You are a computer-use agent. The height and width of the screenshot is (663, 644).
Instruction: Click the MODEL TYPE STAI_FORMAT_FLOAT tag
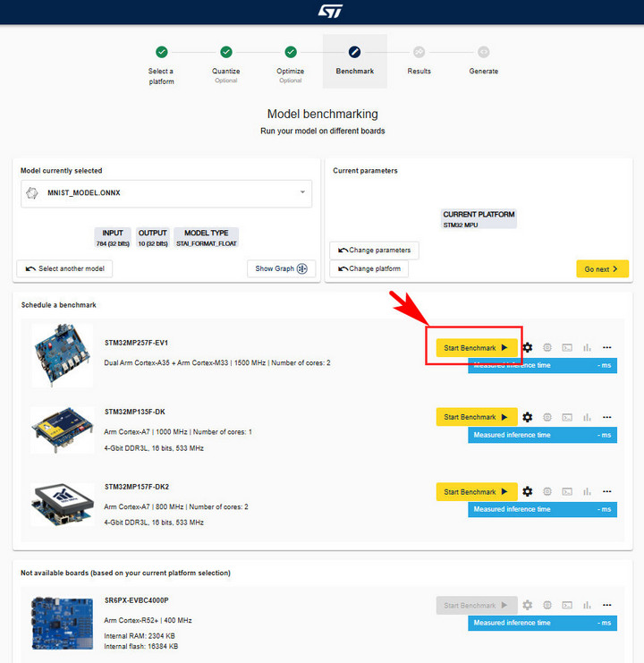click(x=207, y=238)
